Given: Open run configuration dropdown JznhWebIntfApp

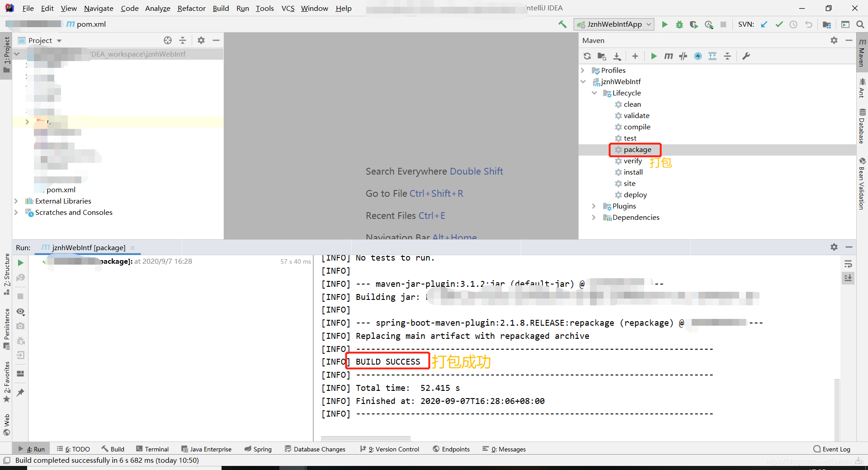Looking at the screenshot, I should pyautogui.click(x=614, y=24).
